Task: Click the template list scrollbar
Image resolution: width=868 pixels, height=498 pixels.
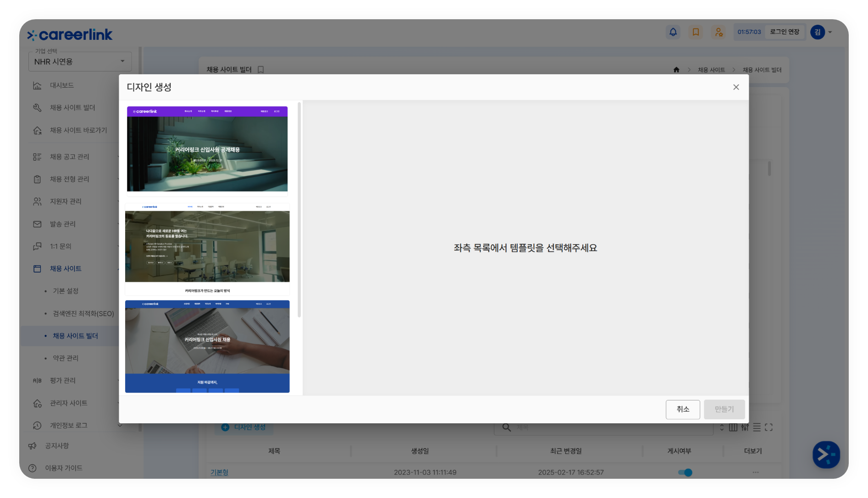Action: 299,210
